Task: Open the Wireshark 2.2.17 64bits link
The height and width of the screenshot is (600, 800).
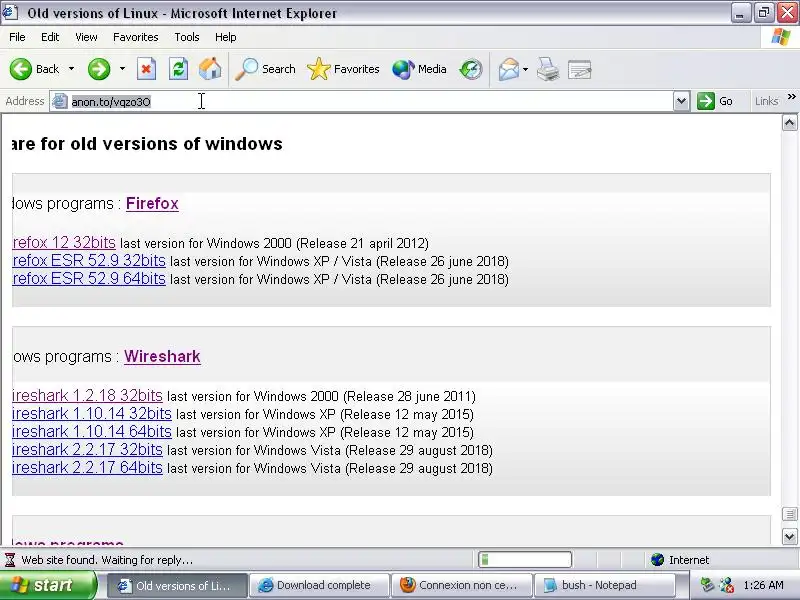Action: tap(87, 468)
